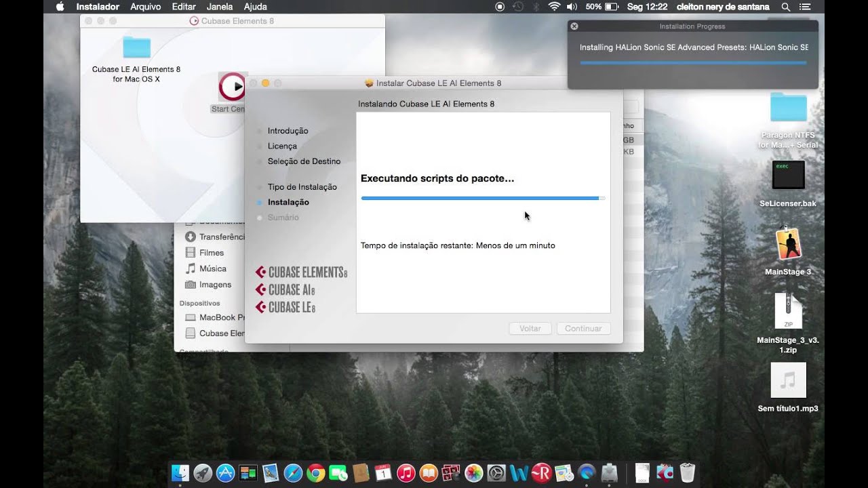Click the Wi-Fi status icon
This screenshot has width=868, height=488.
[554, 7]
